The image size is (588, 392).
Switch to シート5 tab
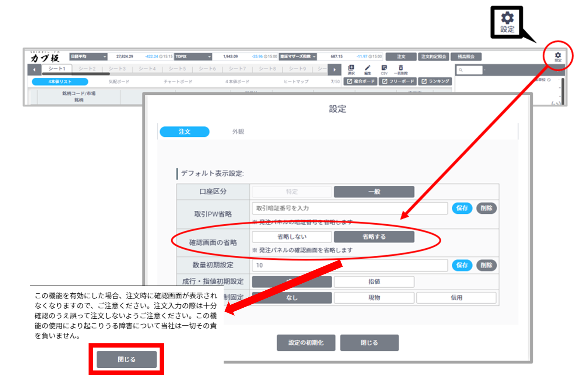point(177,69)
